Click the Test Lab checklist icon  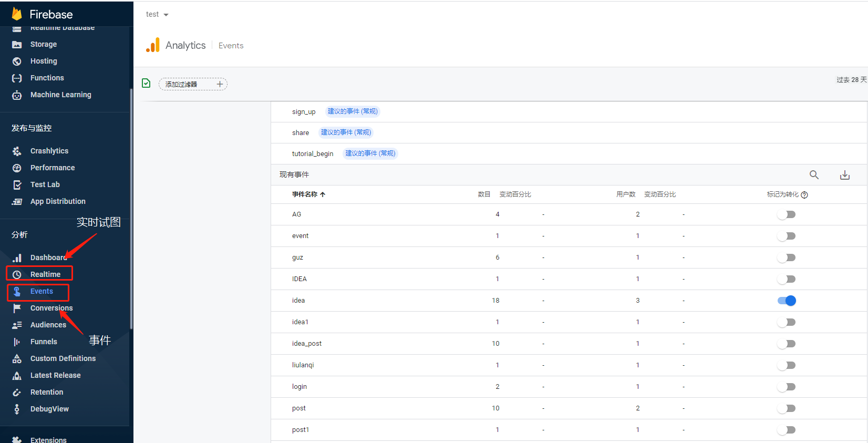coord(17,185)
